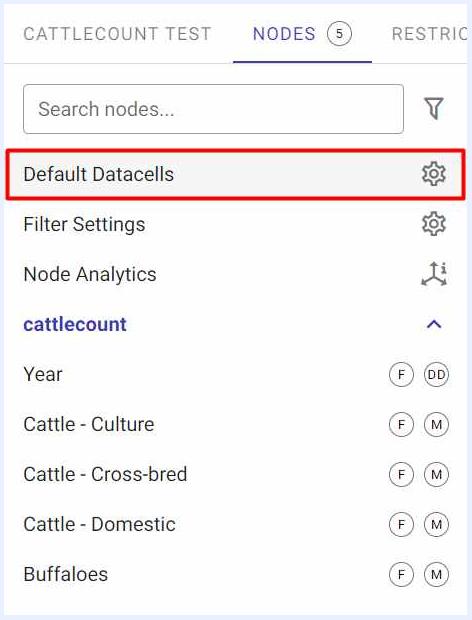This screenshot has width=472, height=620.
Task: Click the F badge for Cattle - Domestic
Action: [x=401, y=524]
